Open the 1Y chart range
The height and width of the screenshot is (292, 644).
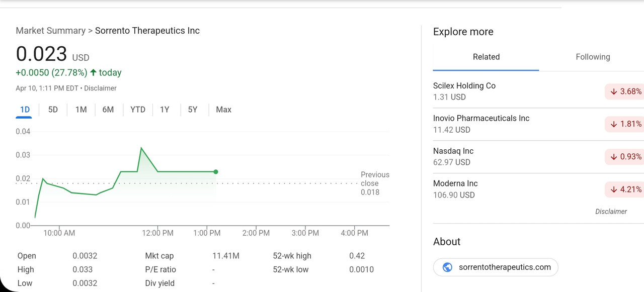(165, 110)
